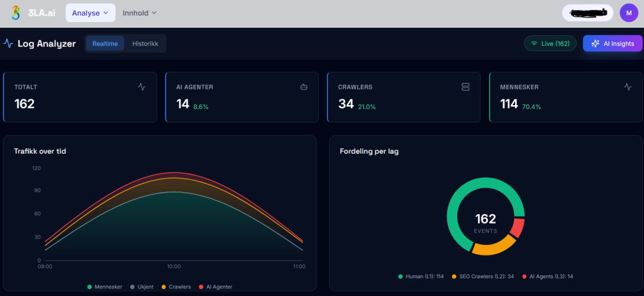Expand the Analyse chevron arrow
Viewport: 644px width, 296px height.
coord(106,13)
